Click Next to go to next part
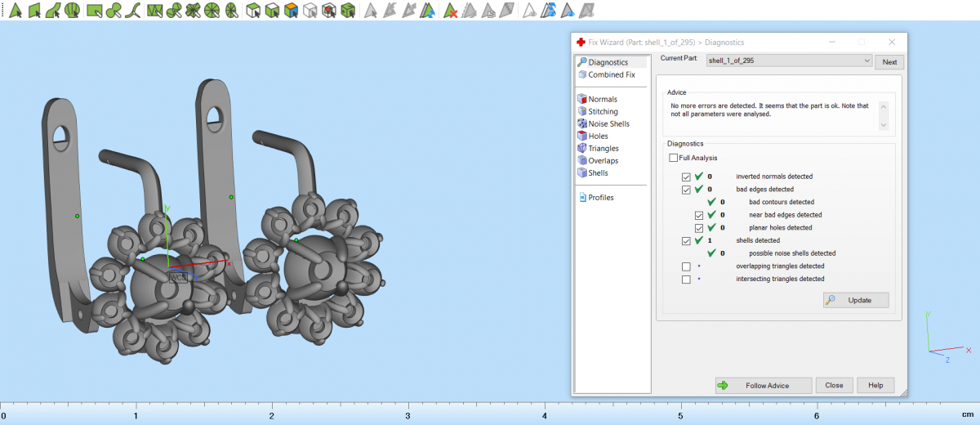 [889, 62]
